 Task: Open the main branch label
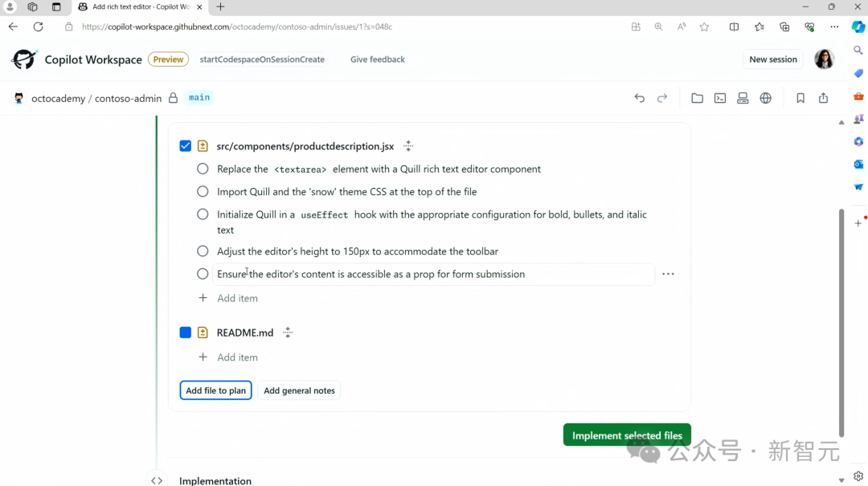point(199,98)
